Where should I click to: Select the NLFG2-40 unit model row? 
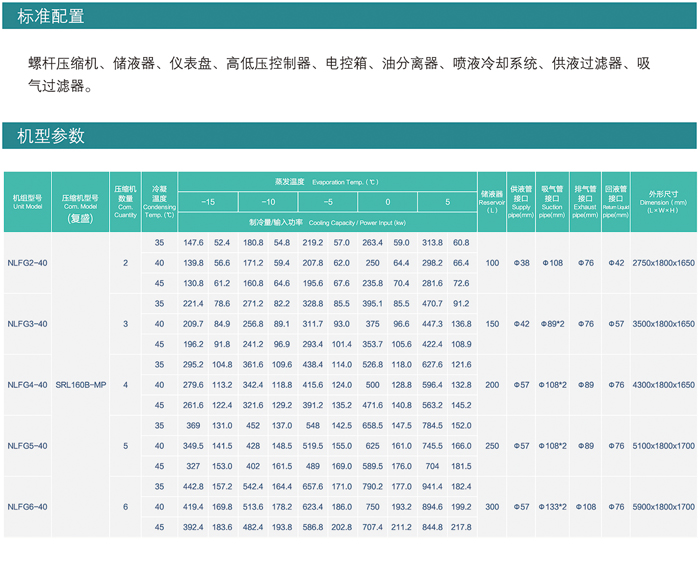click(x=27, y=263)
